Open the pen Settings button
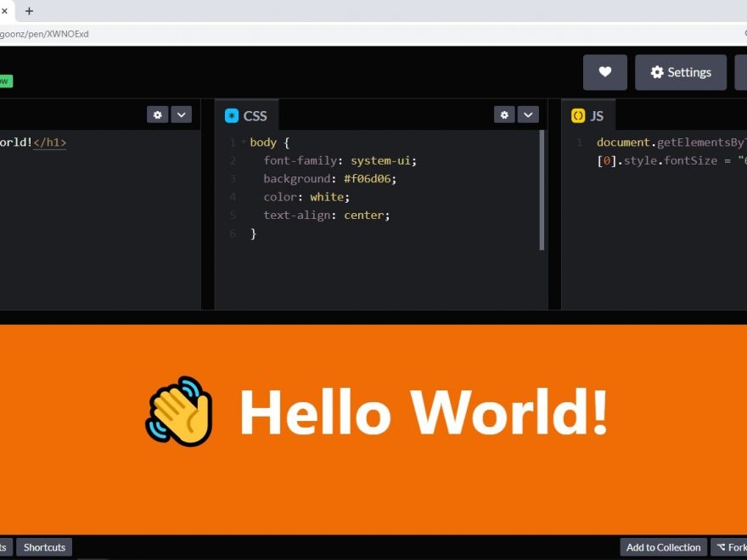The width and height of the screenshot is (747, 560). (x=680, y=73)
